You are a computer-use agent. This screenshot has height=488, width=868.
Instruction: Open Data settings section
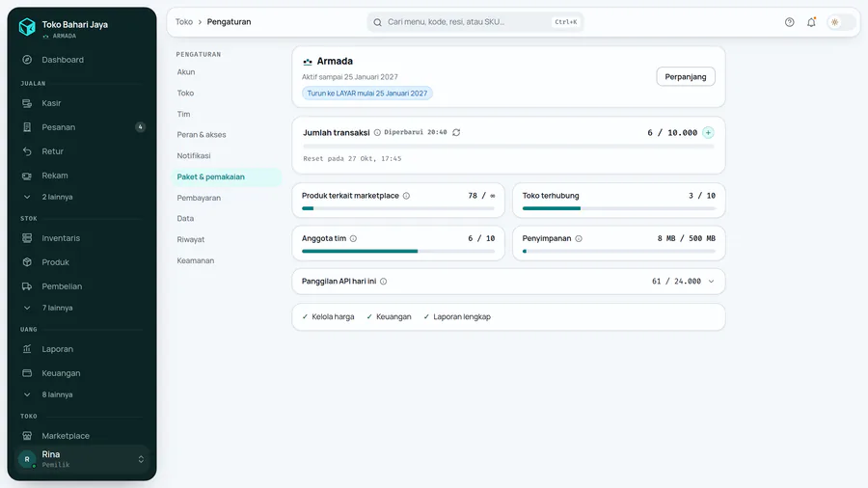pos(227,219)
